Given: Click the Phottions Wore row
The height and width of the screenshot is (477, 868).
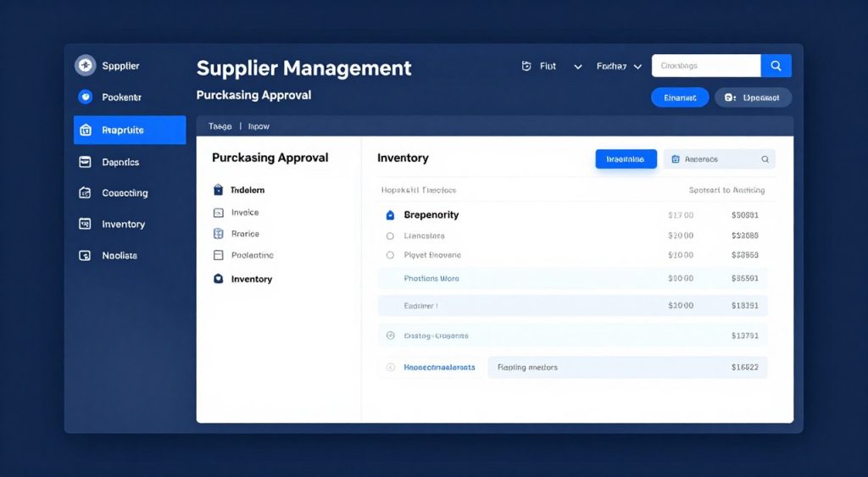Looking at the screenshot, I should (x=572, y=279).
